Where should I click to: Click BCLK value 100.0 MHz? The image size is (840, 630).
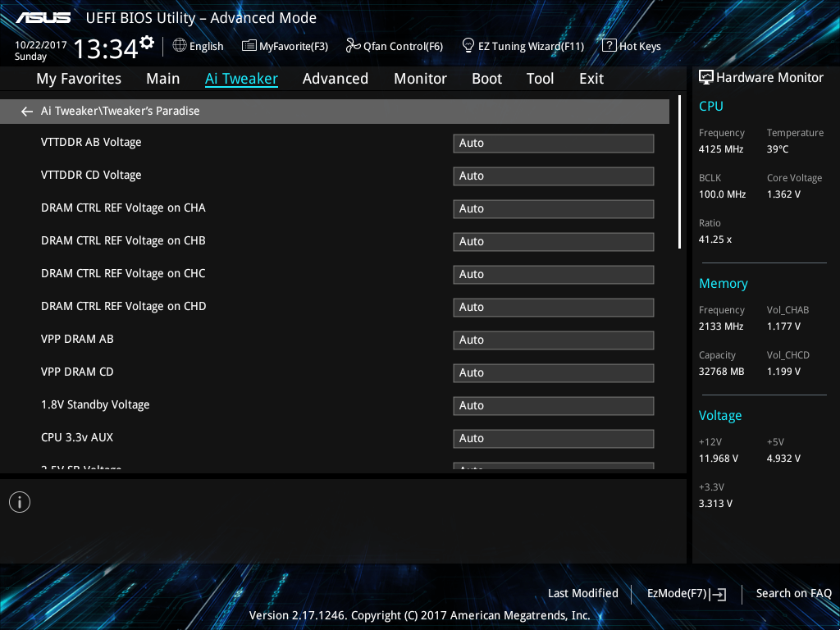(722, 194)
